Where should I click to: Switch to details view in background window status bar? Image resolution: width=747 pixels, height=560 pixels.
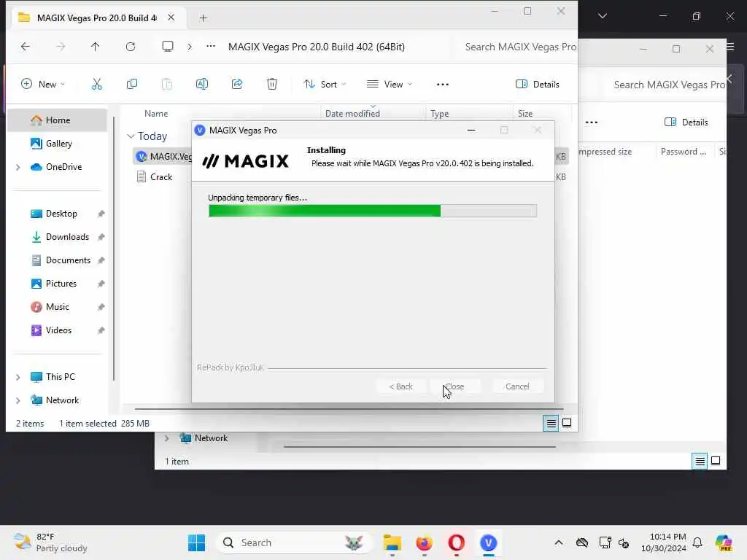click(700, 461)
